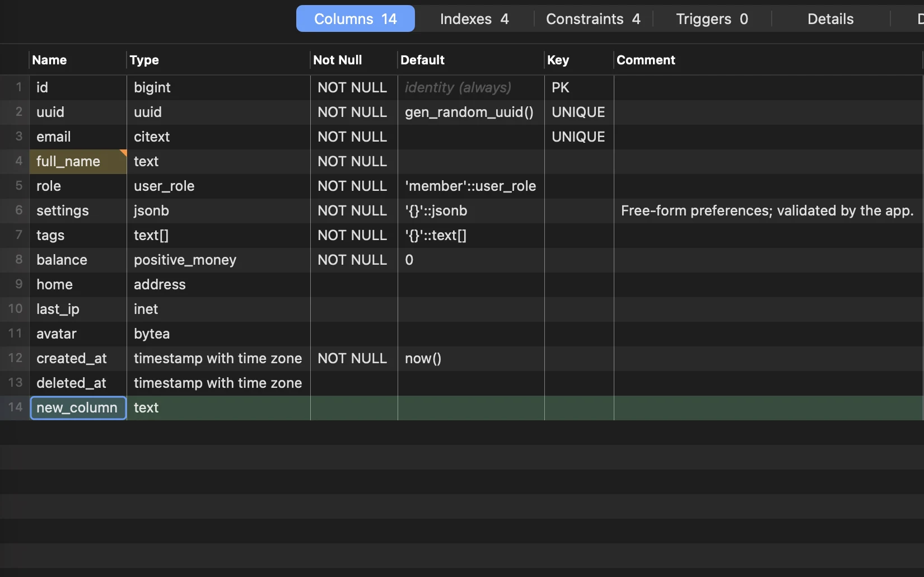
Task: Click NOT NULL cell in created_at row
Action: (x=354, y=358)
